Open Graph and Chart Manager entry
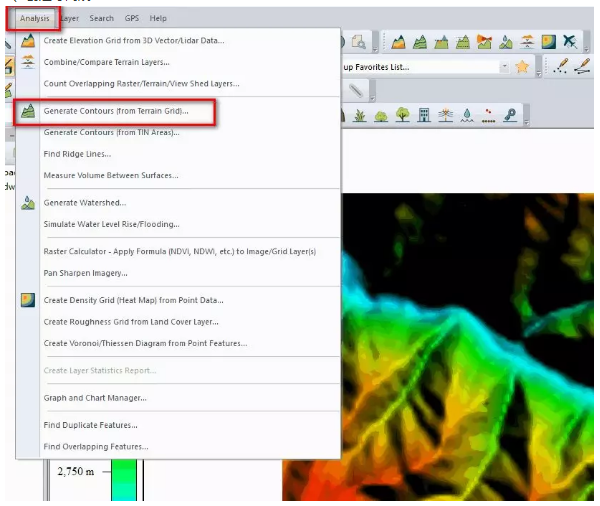Screen dimensions: 600x506 pyautogui.click(x=95, y=398)
